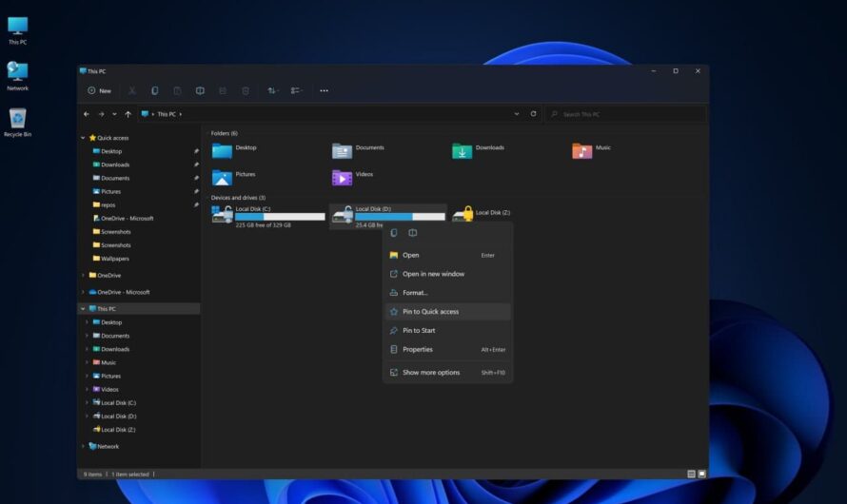The height and width of the screenshot is (504, 847).
Task: Switch to details view in status bar
Action: click(691, 474)
